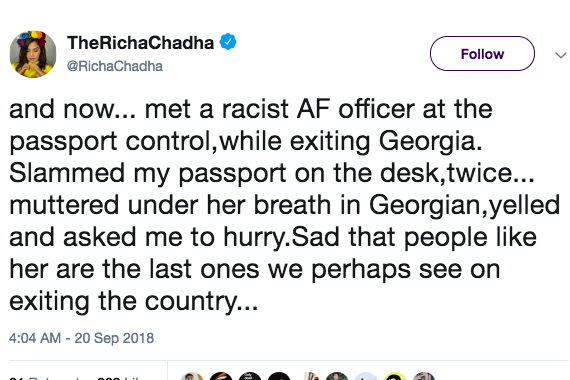
Task: Click the tweet text about Georgia passport control
Action: pos(284,205)
